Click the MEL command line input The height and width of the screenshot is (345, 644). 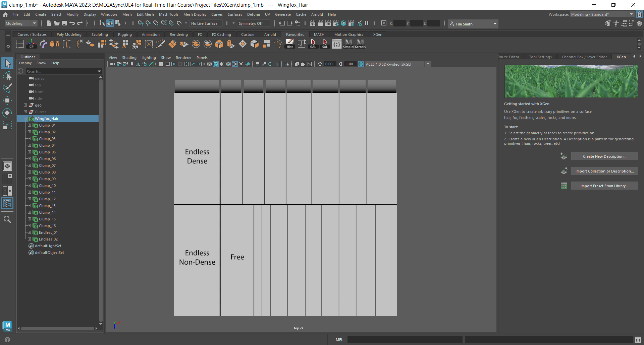click(405, 340)
